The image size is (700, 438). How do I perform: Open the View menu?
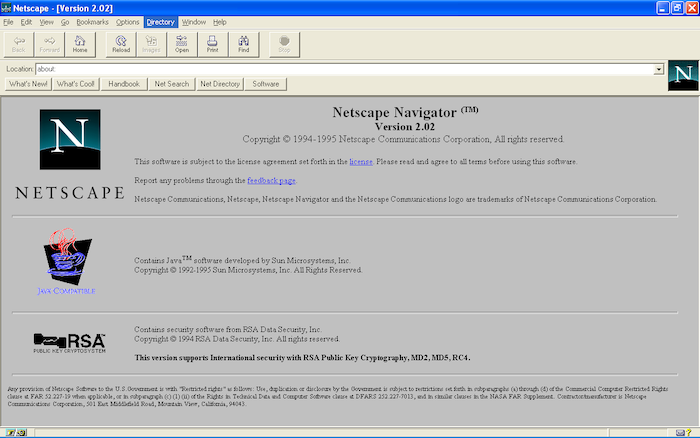coord(46,22)
